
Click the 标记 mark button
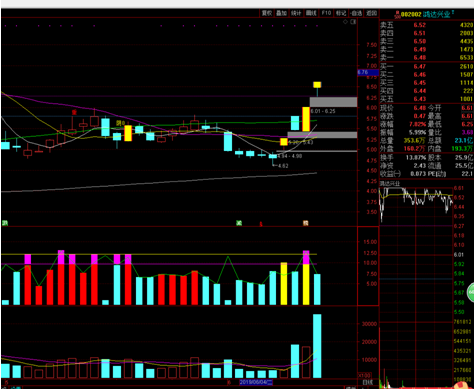coord(341,13)
